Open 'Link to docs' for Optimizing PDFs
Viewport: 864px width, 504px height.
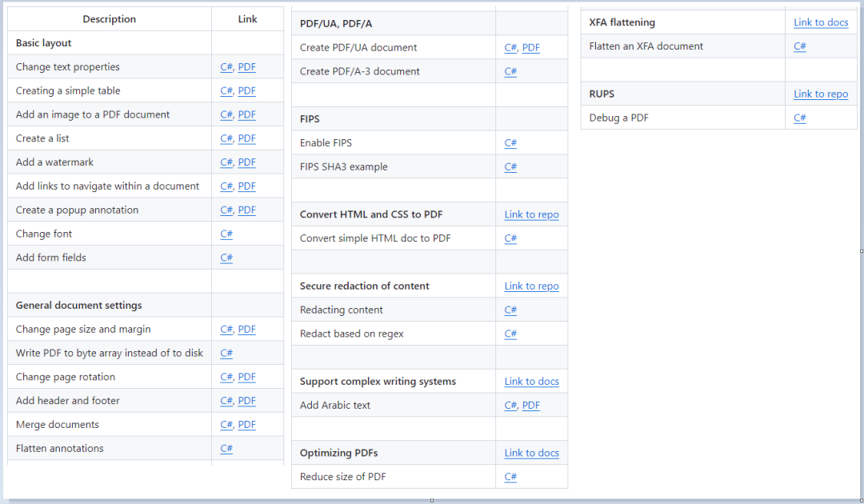532,453
